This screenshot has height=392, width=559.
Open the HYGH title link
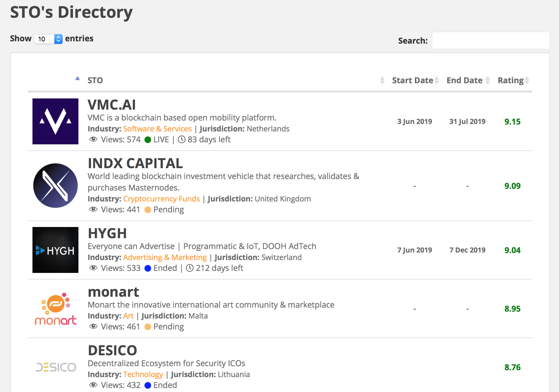pyautogui.click(x=107, y=233)
